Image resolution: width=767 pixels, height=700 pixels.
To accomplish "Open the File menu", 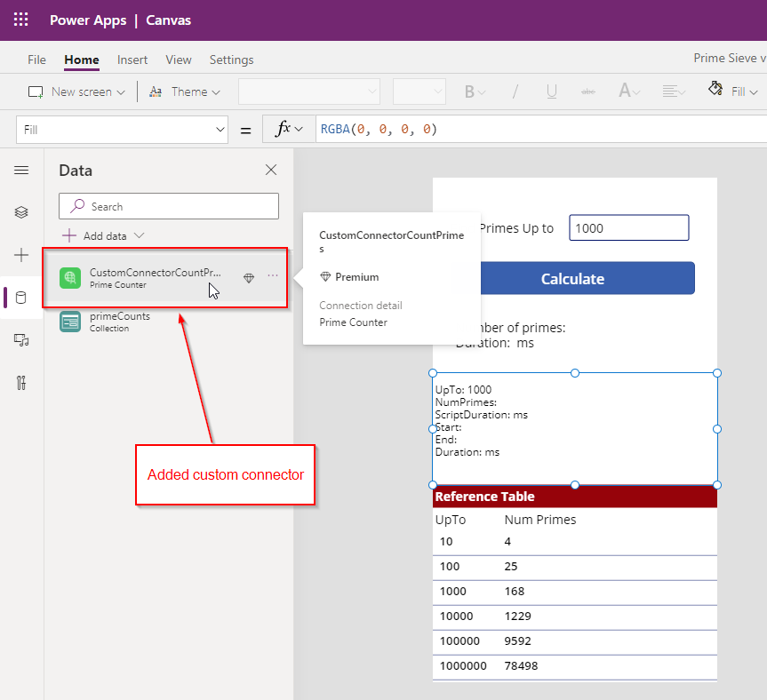I will click(36, 60).
